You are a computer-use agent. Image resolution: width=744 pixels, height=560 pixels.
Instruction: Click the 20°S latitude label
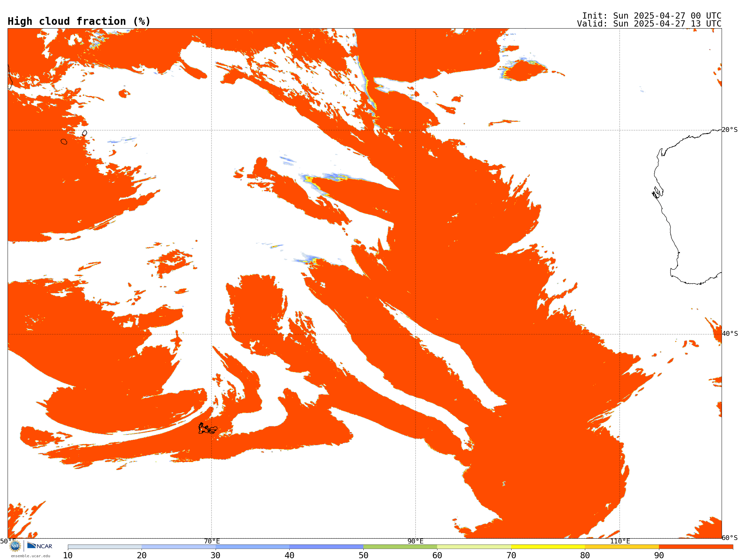730,130
